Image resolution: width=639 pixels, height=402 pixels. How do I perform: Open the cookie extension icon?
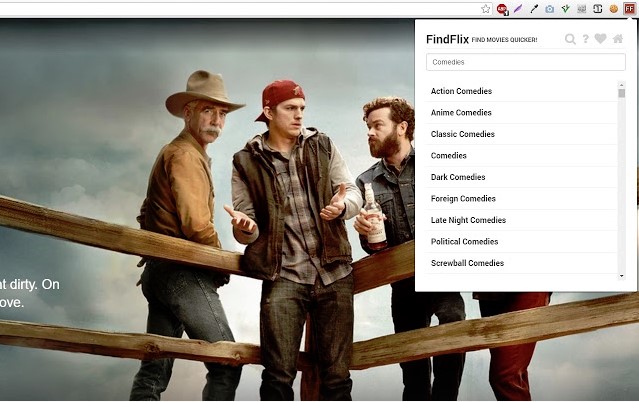point(613,9)
